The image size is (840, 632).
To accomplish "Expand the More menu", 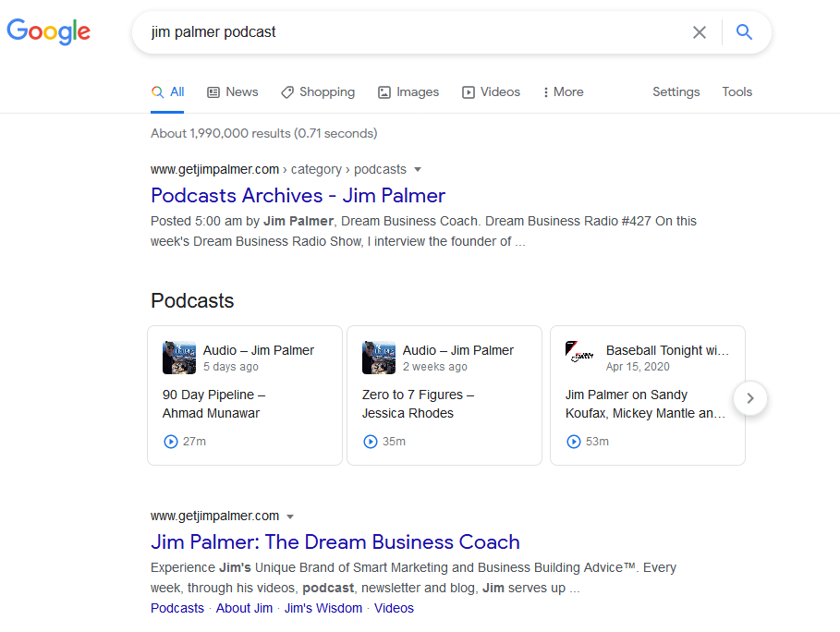I will pyautogui.click(x=563, y=92).
